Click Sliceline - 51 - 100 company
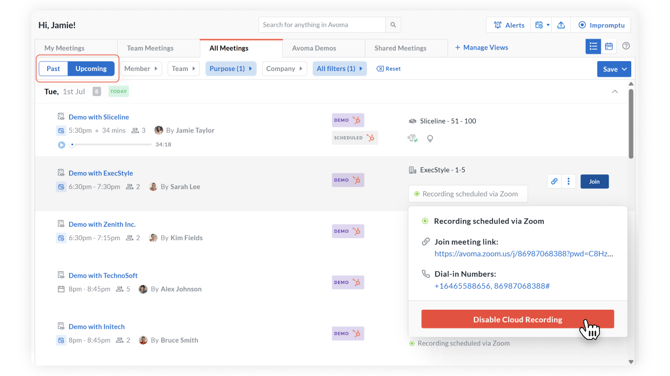 point(448,121)
